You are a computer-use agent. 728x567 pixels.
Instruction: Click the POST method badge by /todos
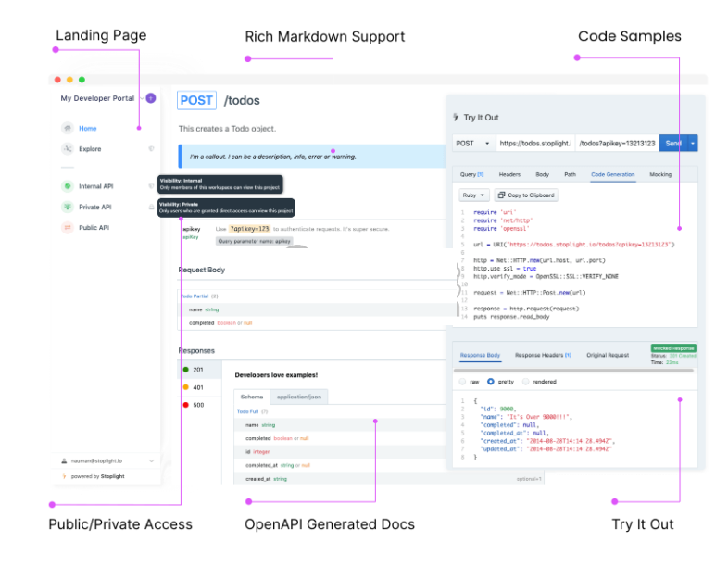pos(196,100)
